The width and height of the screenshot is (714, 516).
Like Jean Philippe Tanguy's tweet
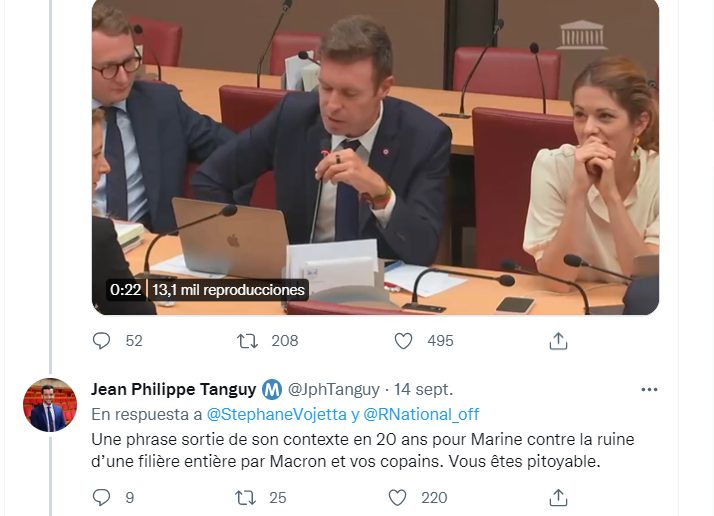397,497
